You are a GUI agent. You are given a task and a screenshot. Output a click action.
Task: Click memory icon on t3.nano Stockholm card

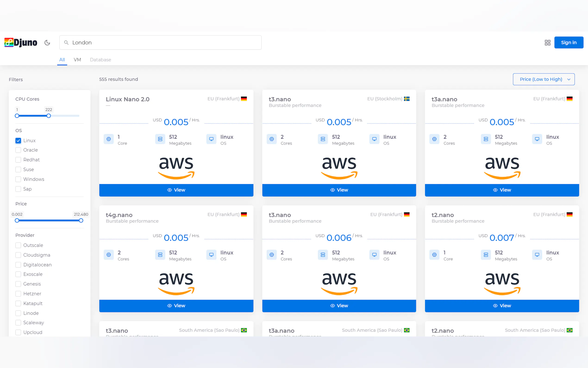click(322, 139)
